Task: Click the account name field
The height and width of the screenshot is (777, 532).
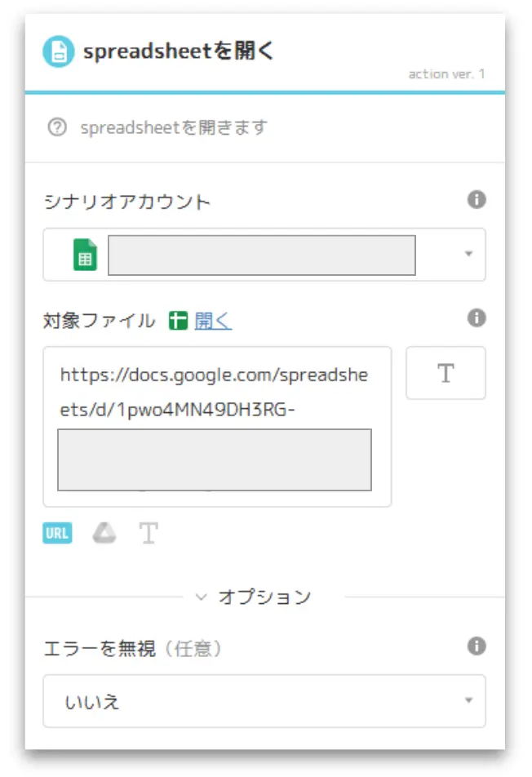Action: tap(262, 255)
